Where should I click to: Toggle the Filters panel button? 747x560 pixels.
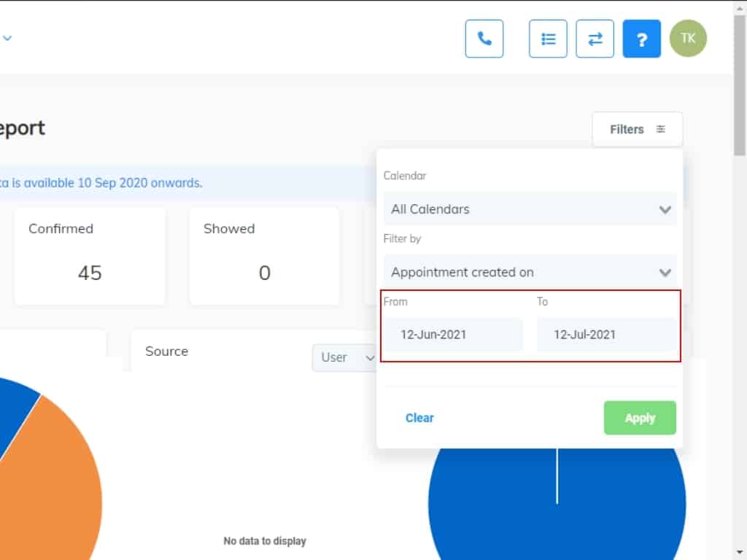637,129
